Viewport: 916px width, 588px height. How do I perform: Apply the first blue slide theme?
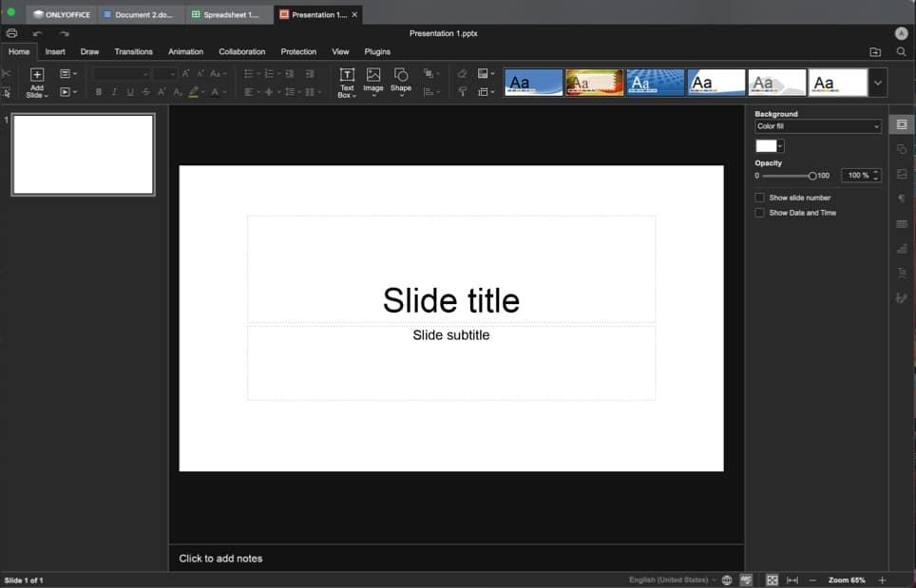tap(533, 83)
